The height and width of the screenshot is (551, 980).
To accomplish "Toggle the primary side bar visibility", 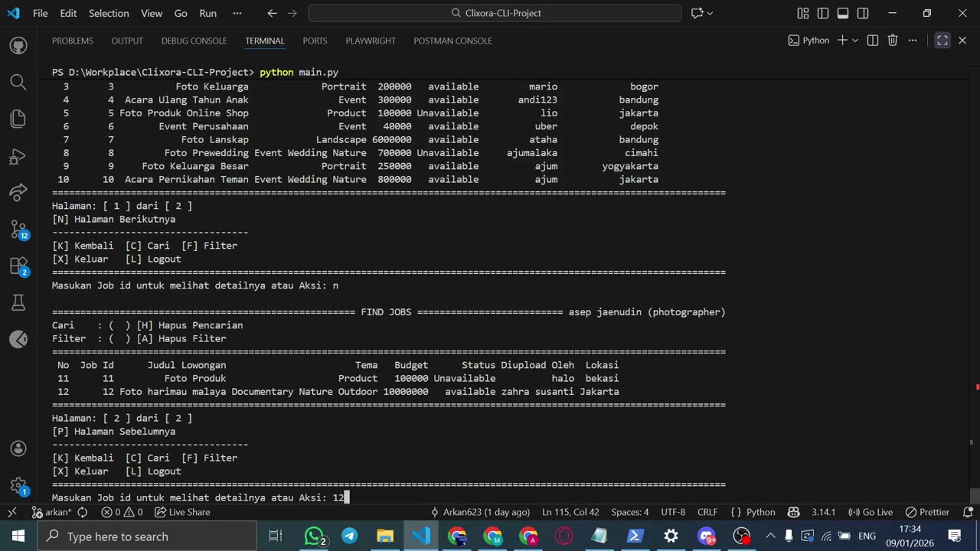I will coord(823,13).
